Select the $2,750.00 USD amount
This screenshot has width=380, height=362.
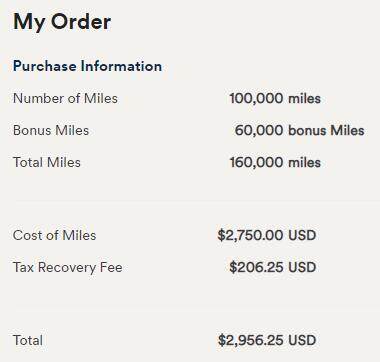tap(267, 235)
